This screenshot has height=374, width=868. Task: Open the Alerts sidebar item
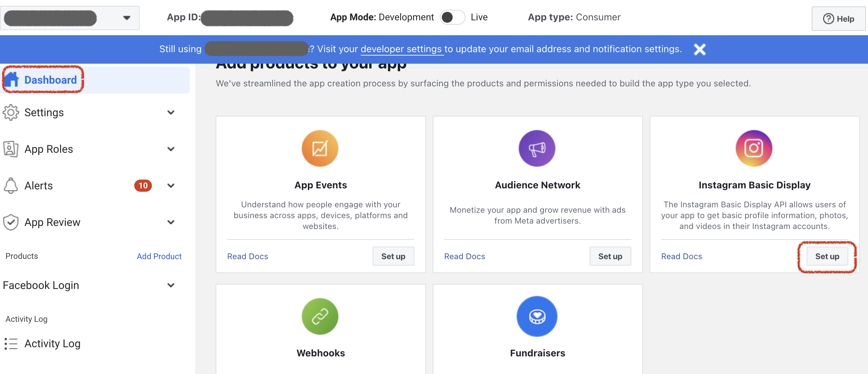tap(95, 186)
